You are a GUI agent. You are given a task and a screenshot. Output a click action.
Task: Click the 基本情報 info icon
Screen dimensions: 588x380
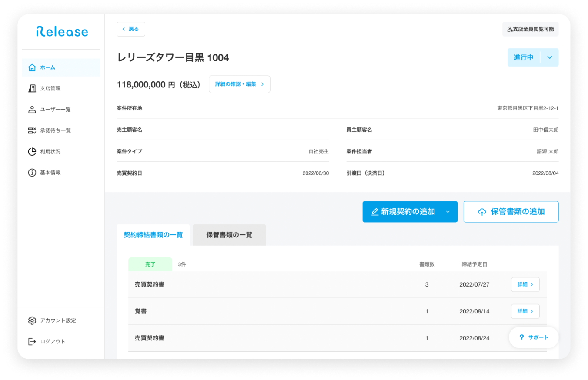[x=32, y=173]
